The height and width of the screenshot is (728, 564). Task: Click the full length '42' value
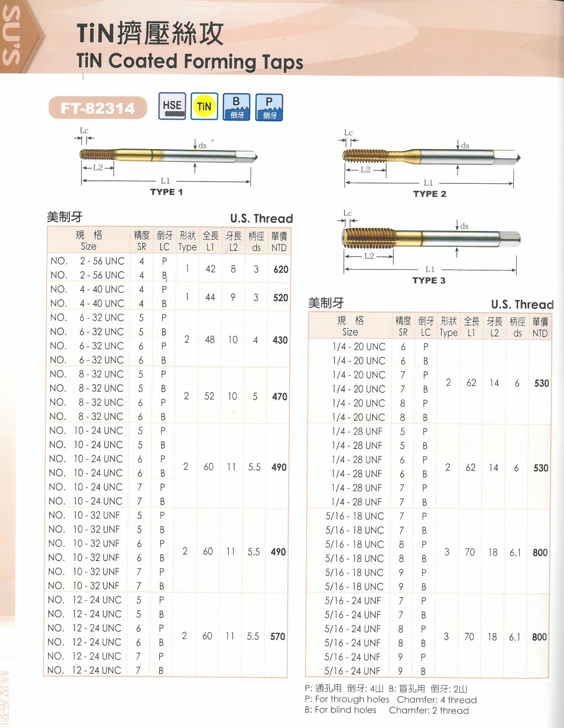click(210, 269)
